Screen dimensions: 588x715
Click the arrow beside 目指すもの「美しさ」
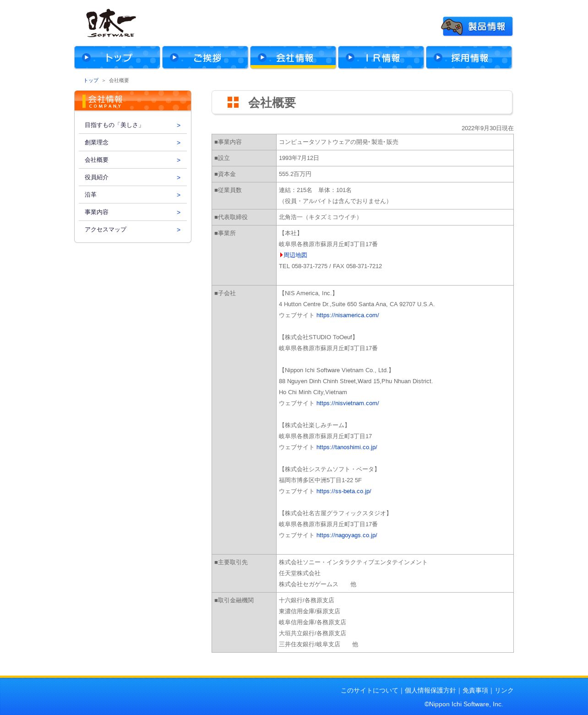point(179,125)
